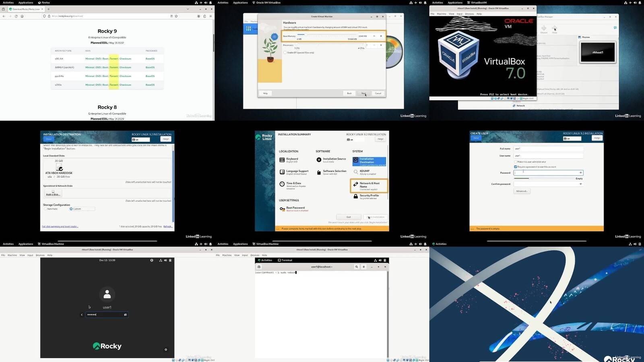Image resolution: width=644 pixels, height=362 pixels.
Task: Open keyboard layout selector in Installation Destination
Action: (141, 140)
